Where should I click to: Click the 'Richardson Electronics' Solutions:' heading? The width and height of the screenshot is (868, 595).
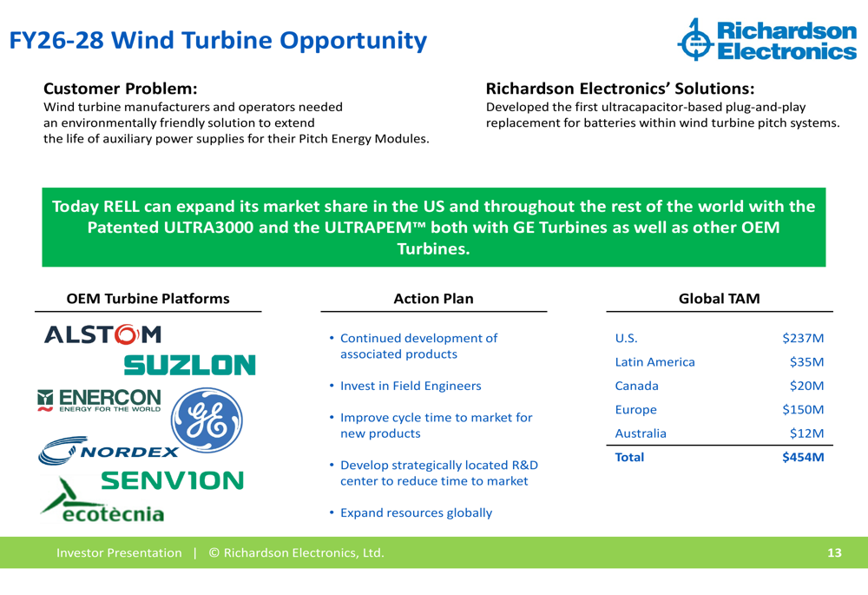coord(620,89)
